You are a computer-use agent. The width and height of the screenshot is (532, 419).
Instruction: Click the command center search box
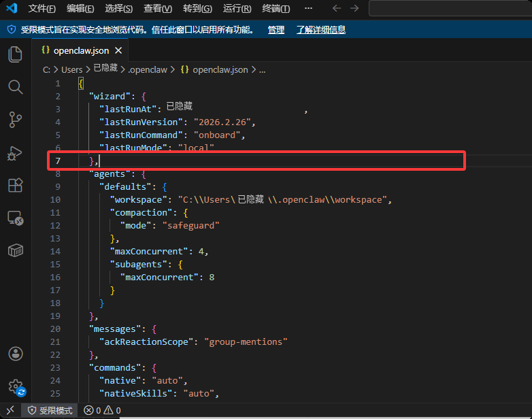[x=450, y=8]
